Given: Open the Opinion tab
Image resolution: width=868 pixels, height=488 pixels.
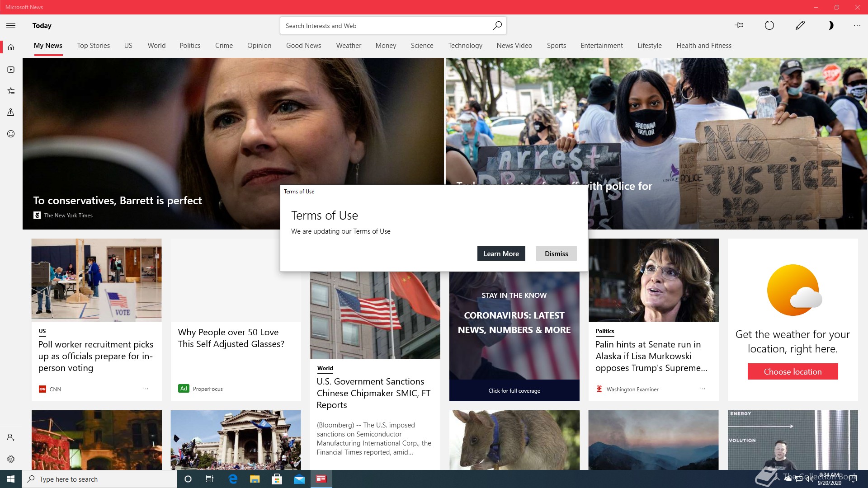Looking at the screenshot, I should click(x=259, y=46).
